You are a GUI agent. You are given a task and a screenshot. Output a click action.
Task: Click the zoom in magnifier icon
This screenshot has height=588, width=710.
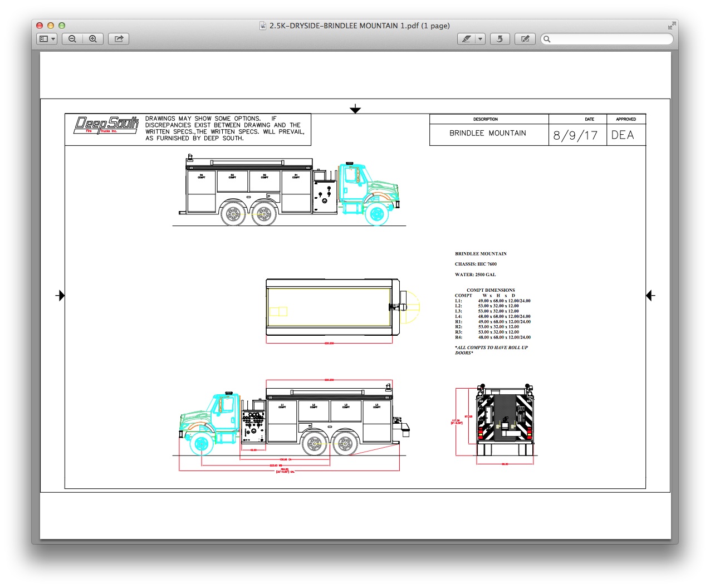pos(93,39)
